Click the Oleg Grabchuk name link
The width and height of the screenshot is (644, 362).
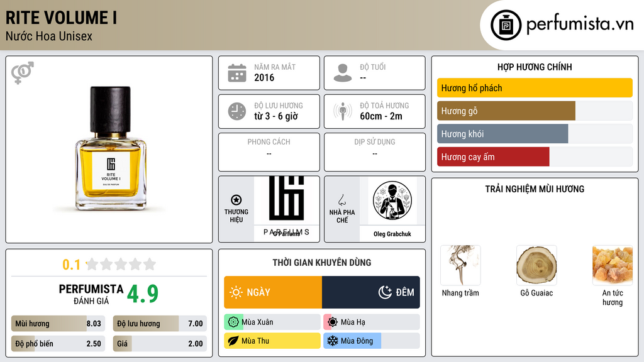coord(392,234)
